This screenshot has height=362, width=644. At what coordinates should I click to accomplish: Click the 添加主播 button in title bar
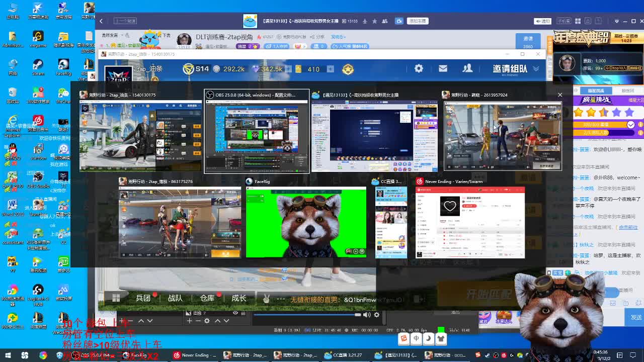[418, 21]
